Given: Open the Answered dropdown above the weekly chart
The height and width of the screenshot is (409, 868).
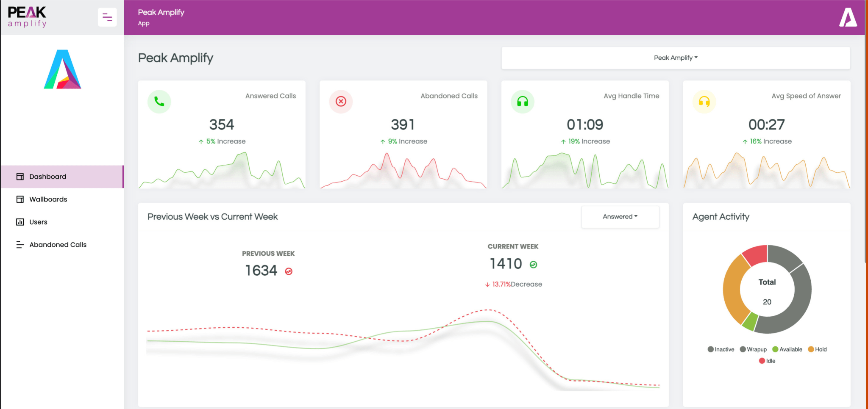Looking at the screenshot, I should [x=620, y=216].
